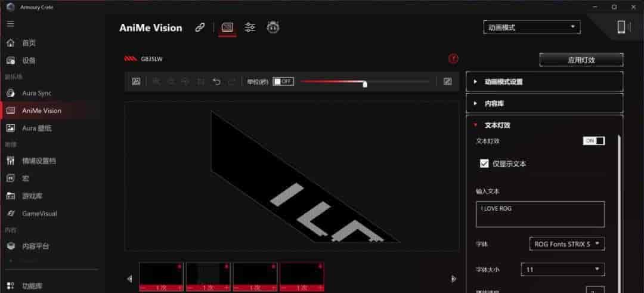The image size is (644, 293).
Task: Open the 动画模式 mode dropdown
Action: point(532,27)
